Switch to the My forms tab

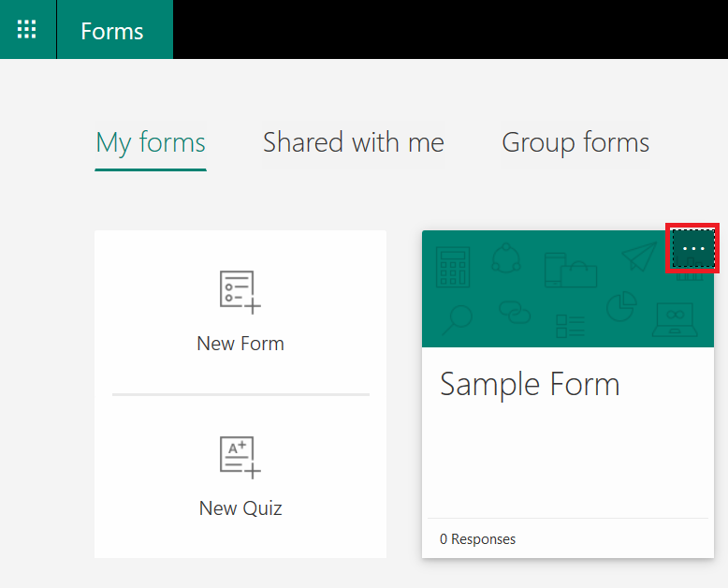(151, 143)
